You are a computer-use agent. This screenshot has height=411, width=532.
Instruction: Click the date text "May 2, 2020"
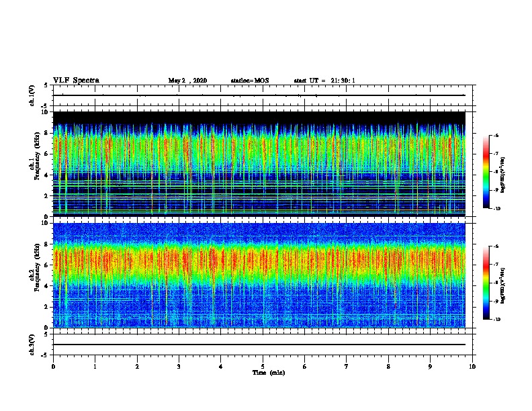pyautogui.click(x=187, y=81)
